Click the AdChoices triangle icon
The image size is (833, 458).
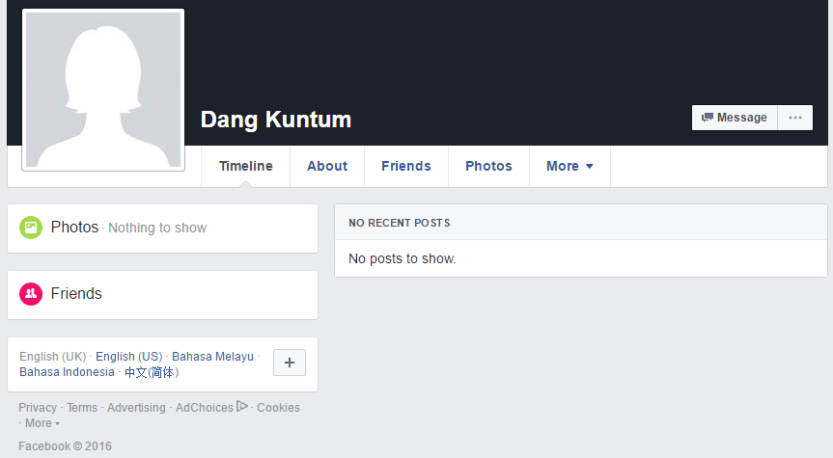click(242, 407)
